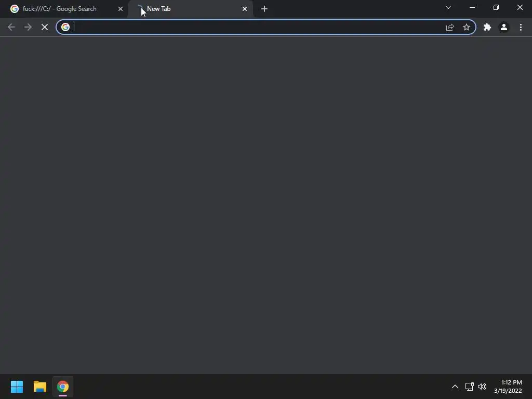Open a new tab with plus button
The width and height of the screenshot is (532, 399).
click(264, 9)
